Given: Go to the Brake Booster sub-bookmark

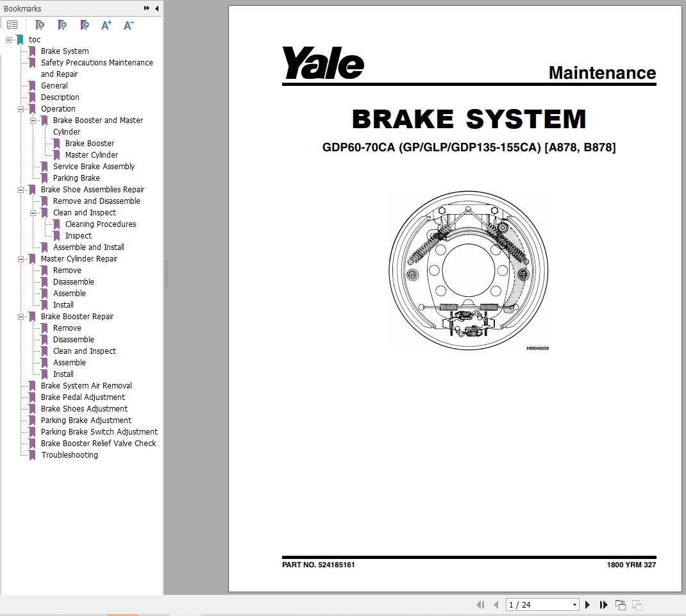Looking at the screenshot, I should [x=90, y=144].
